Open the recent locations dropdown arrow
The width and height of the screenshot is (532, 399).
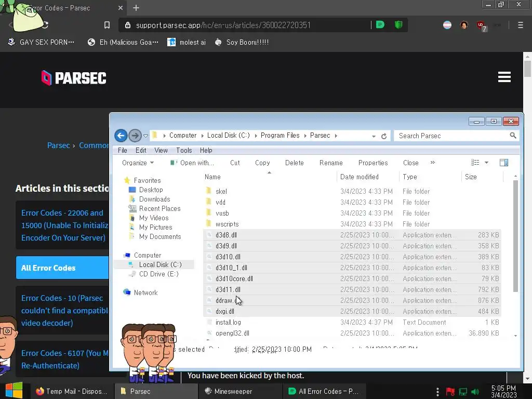pyautogui.click(x=145, y=136)
